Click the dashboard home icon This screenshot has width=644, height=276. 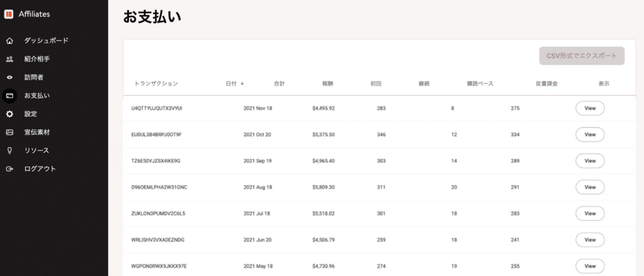click(9, 41)
